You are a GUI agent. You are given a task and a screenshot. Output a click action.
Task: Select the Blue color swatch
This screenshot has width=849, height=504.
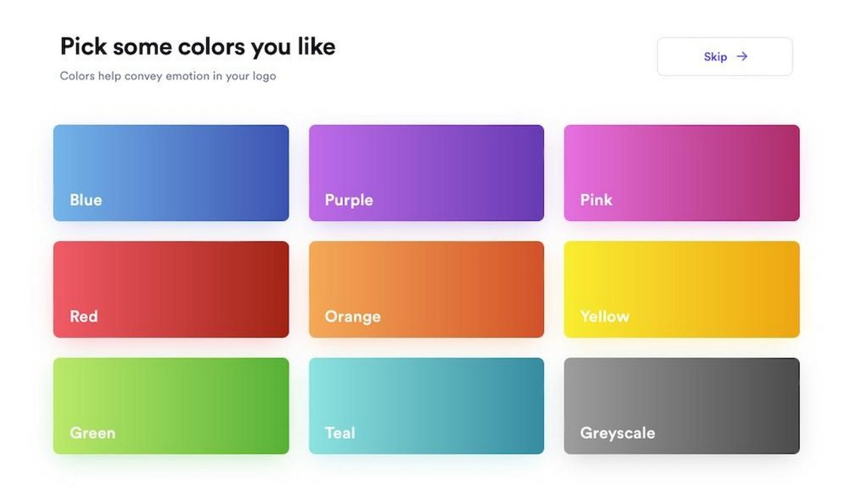point(171,172)
